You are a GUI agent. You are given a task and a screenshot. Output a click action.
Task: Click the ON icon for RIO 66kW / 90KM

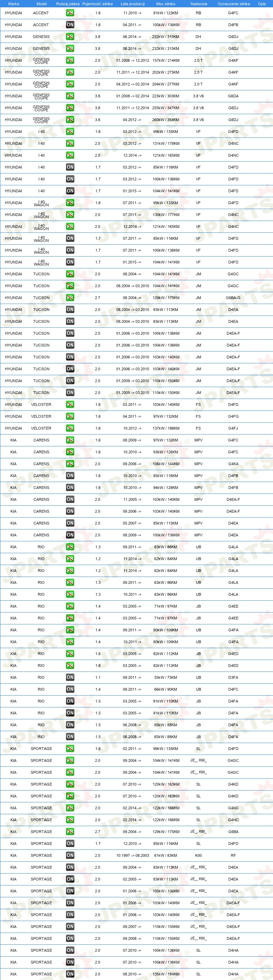(x=70, y=689)
